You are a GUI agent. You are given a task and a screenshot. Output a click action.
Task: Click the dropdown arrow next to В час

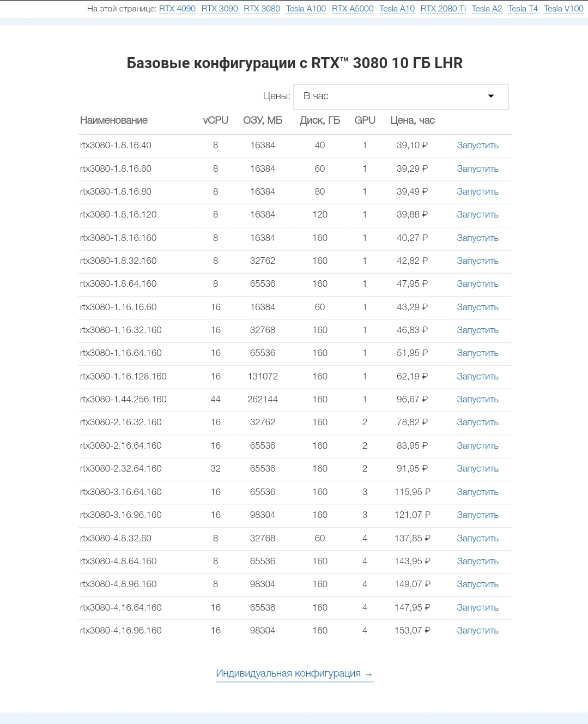pyautogui.click(x=490, y=96)
